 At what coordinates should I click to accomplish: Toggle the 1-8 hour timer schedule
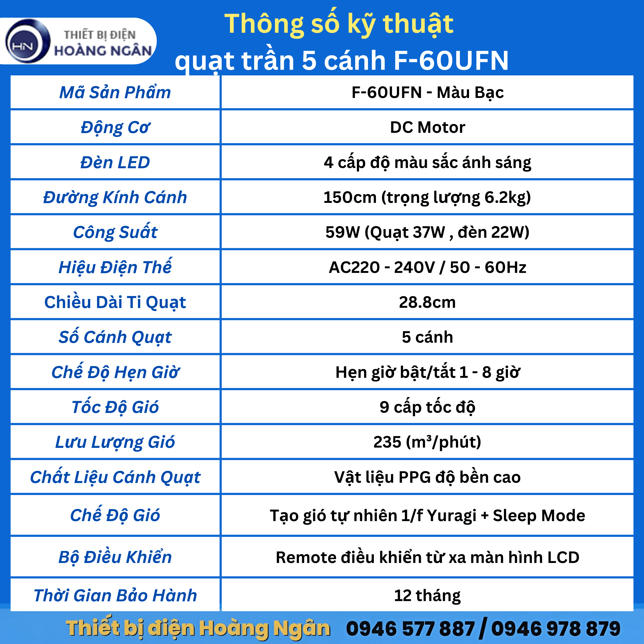click(x=413, y=372)
